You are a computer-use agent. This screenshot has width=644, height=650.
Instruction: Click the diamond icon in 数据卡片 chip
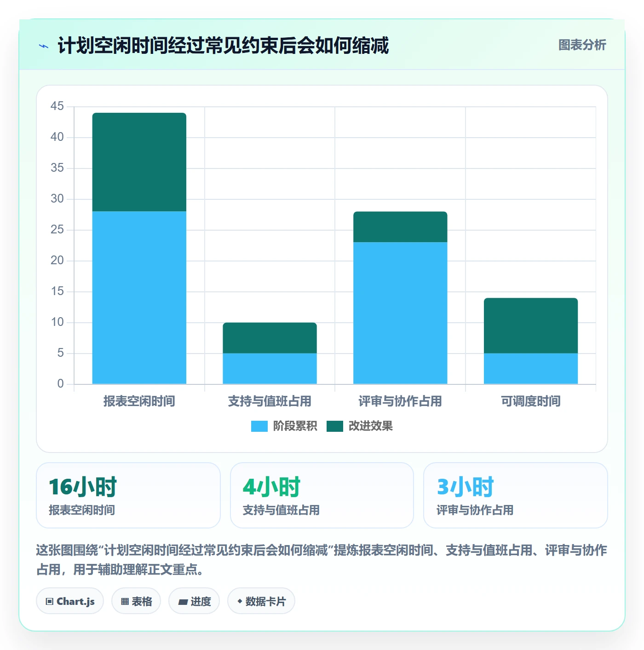click(x=240, y=601)
